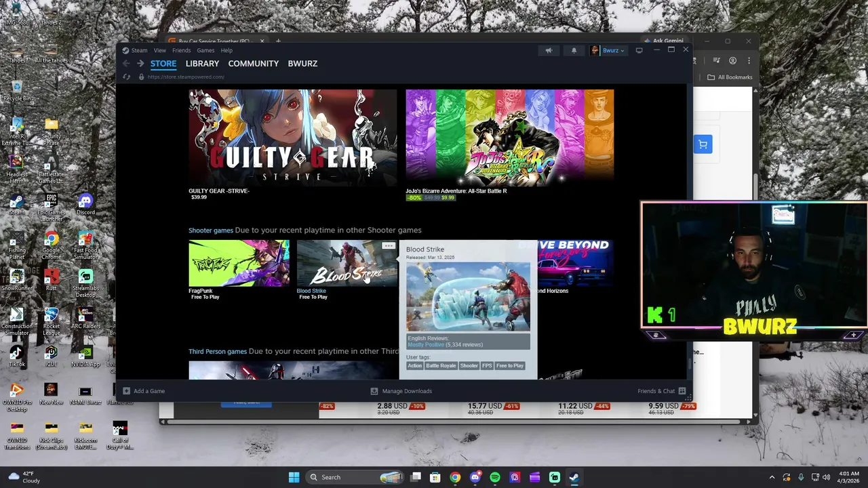This screenshot has height=488, width=868.
Task: Open the Recycle Bin desktop icon
Action: (17, 90)
